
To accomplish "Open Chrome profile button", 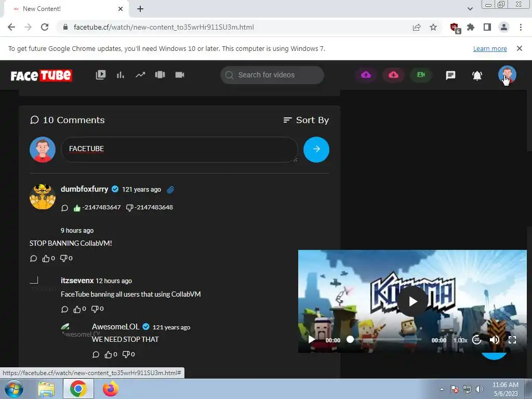I will click(504, 27).
